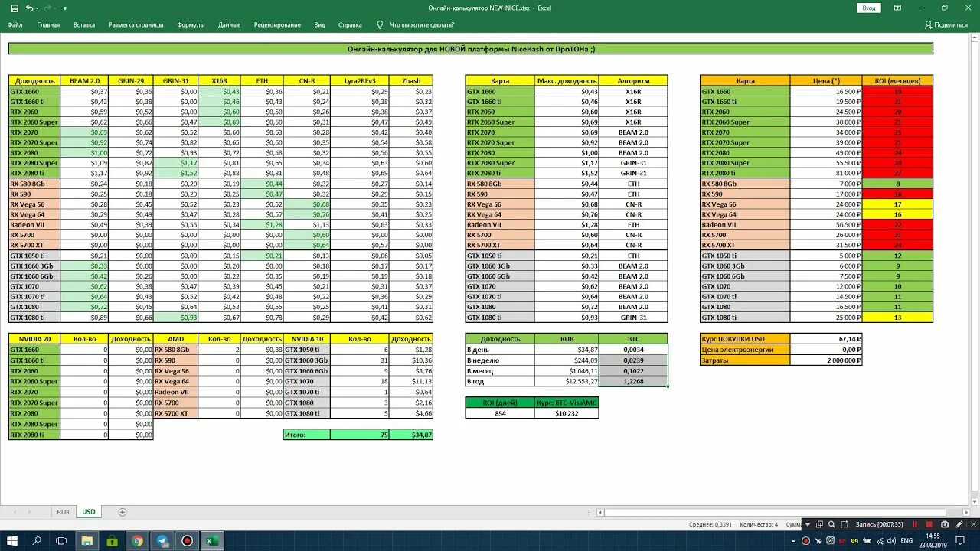Click the Вход sign-in button
Screen dimensions: 980x551
tap(868, 8)
